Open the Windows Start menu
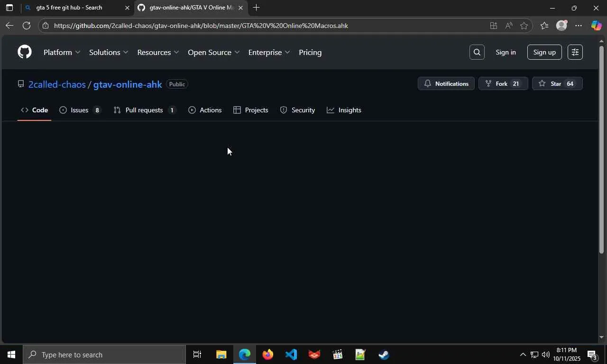This screenshot has height=364, width=607. click(x=11, y=355)
